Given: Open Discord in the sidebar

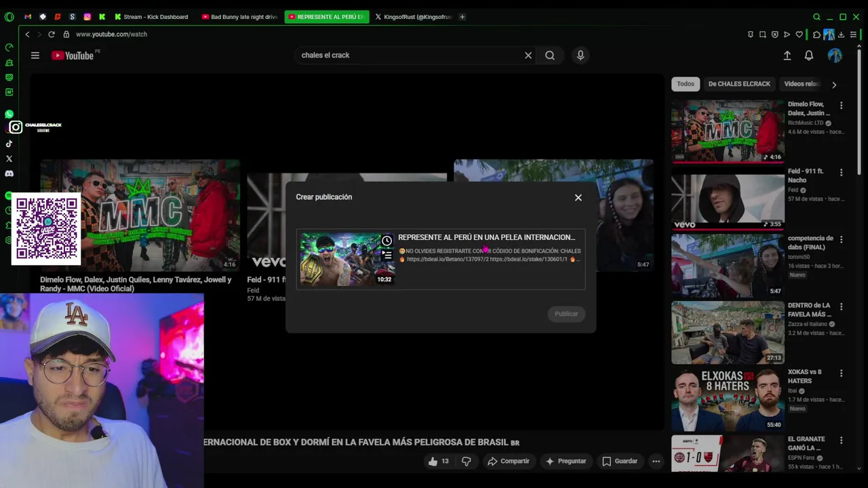Looking at the screenshot, I should click(9, 174).
